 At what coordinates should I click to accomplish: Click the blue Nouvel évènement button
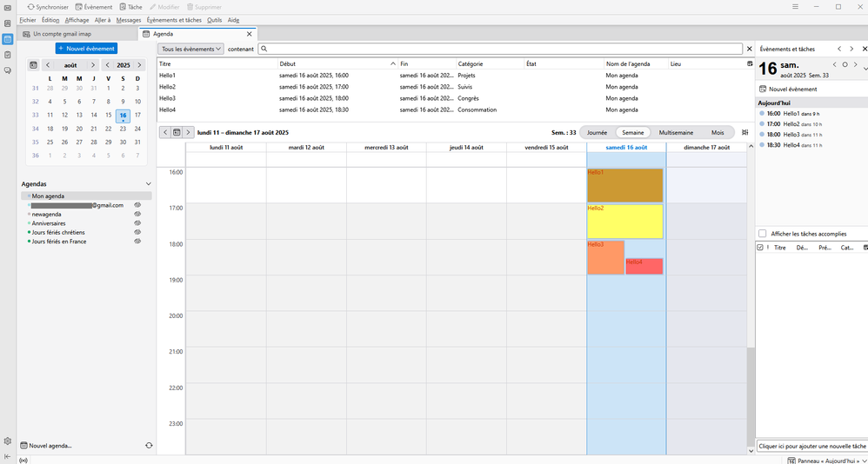click(x=86, y=49)
